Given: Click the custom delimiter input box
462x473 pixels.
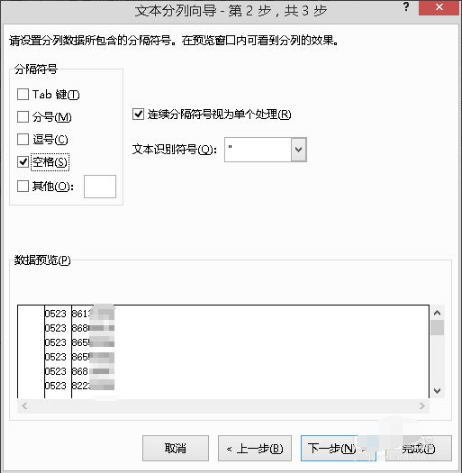Looking at the screenshot, I should [100, 186].
